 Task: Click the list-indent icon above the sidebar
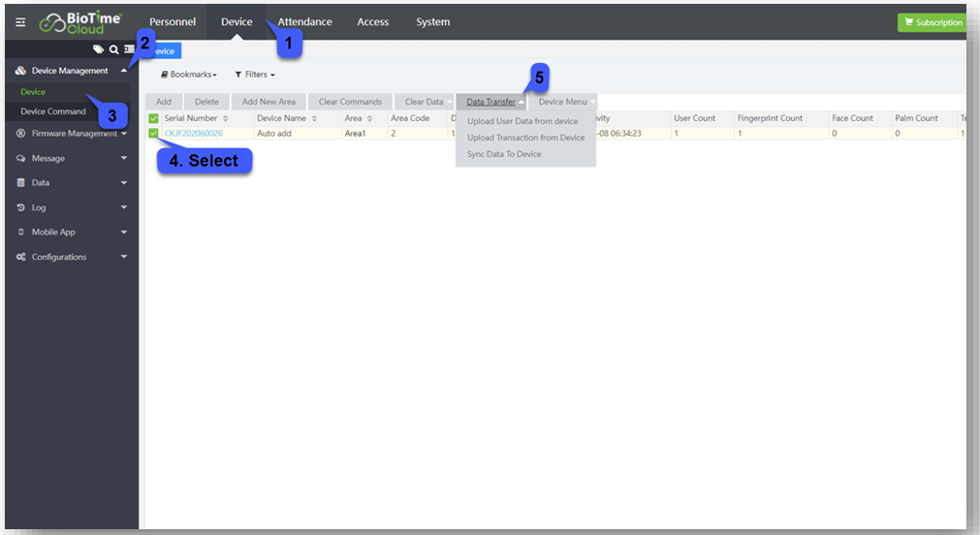[x=129, y=49]
